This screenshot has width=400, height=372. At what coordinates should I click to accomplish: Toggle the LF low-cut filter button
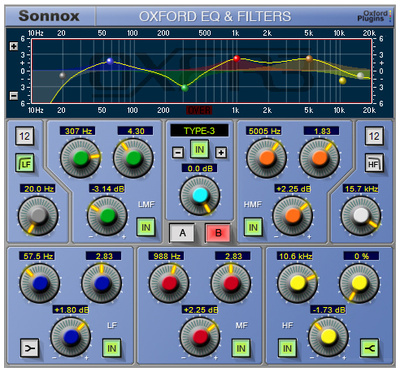pos(25,163)
